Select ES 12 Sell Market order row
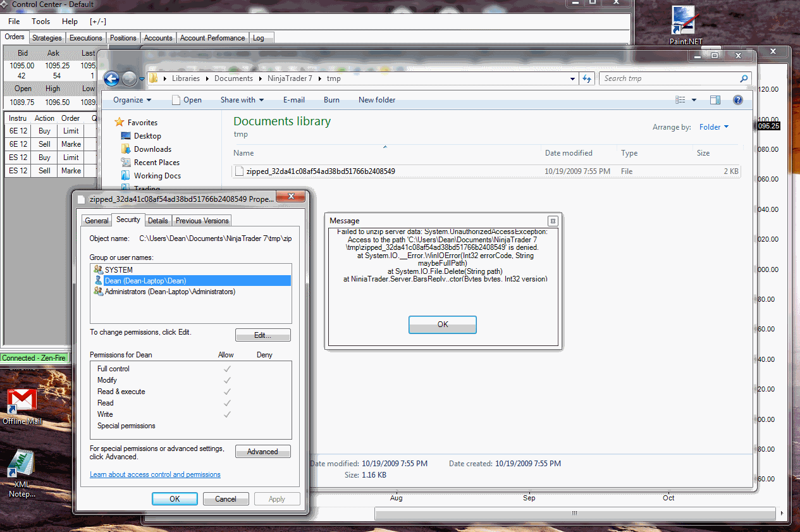 click(51, 171)
